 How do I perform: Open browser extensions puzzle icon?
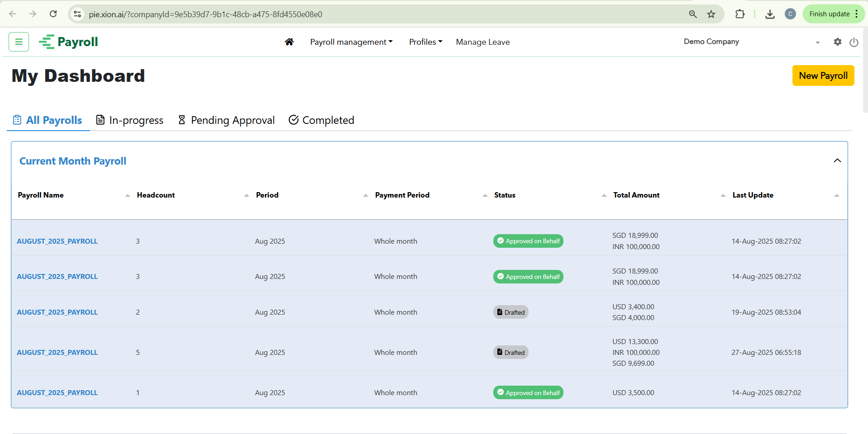(x=740, y=14)
